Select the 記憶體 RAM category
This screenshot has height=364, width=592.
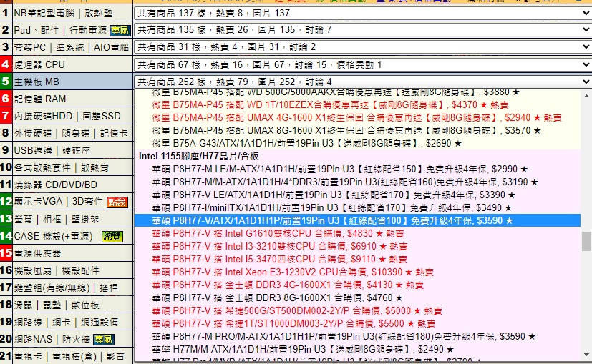[40, 99]
